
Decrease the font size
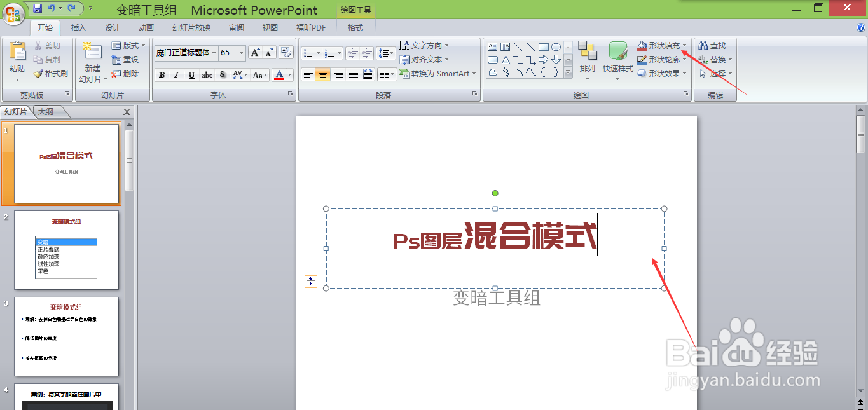(x=269, y=53)
